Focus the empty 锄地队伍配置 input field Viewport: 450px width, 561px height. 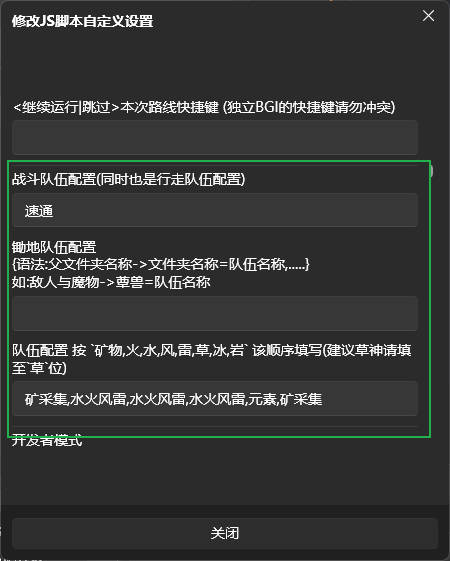tap(215, 313)
